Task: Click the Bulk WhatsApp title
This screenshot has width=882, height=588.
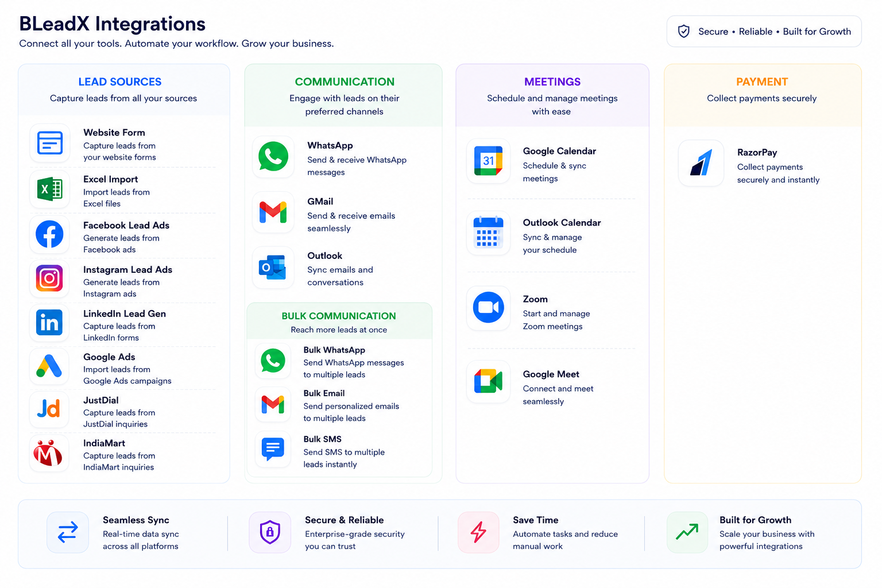Action: point(334,350)
